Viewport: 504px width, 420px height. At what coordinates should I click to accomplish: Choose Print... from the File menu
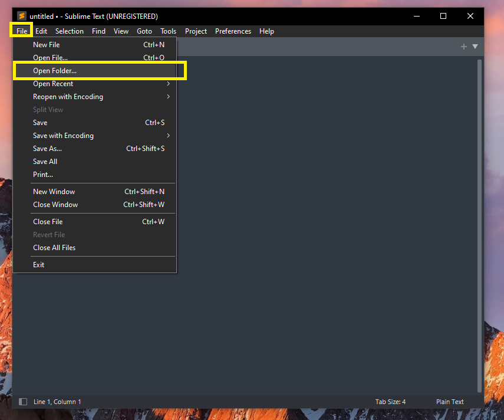click(x=95, y=175)
